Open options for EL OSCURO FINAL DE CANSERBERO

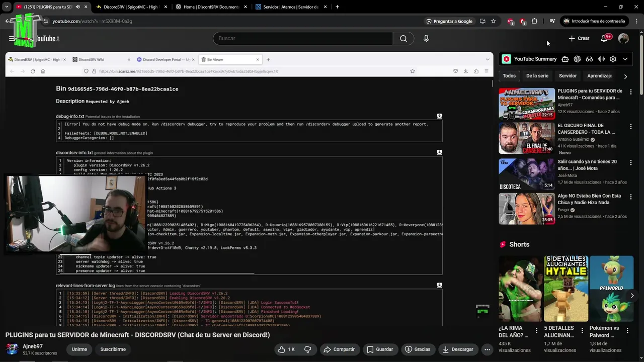630,127
